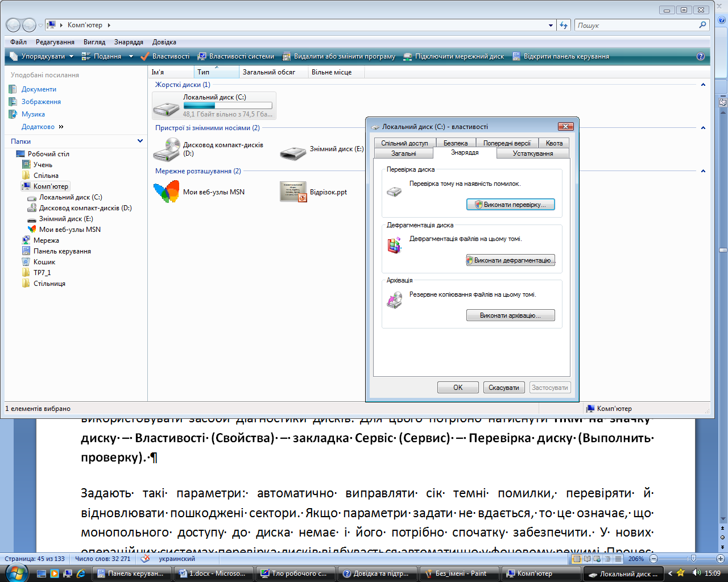This screenshot has height=582, width=728.
Task: Open address bar history dropdown arrow
Action: (x=551, y=25)
